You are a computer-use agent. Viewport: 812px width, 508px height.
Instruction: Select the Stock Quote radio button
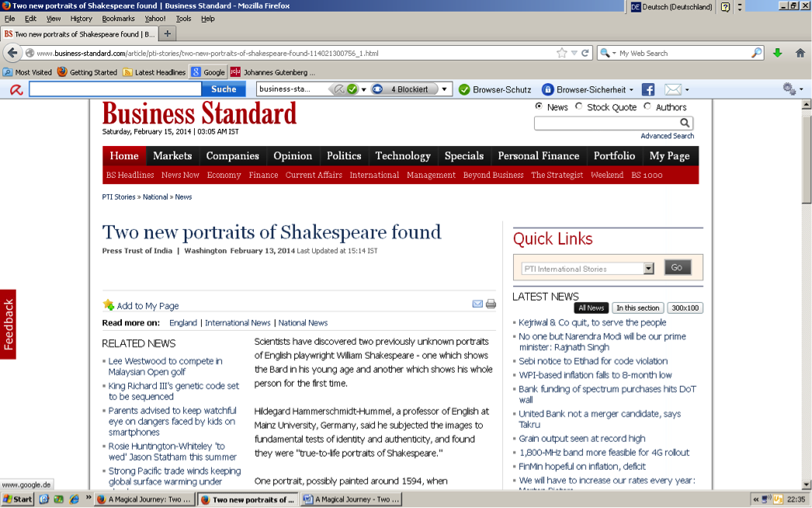578,106
